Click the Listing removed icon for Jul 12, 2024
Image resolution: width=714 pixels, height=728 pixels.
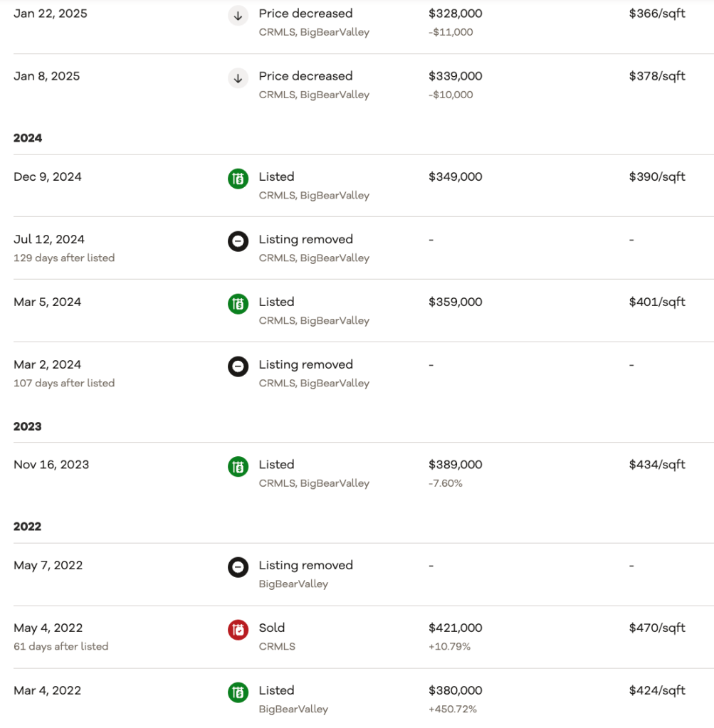238,242
